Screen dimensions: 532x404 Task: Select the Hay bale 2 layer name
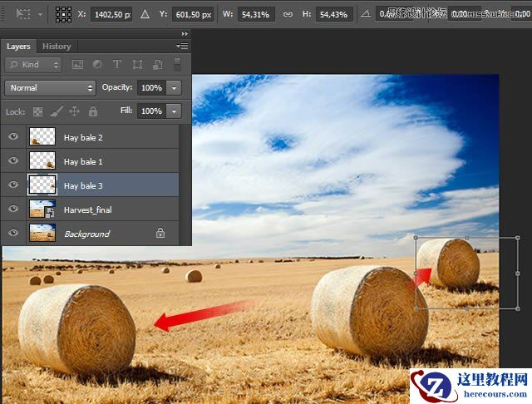pyautogui.click(x=83, y=138)
